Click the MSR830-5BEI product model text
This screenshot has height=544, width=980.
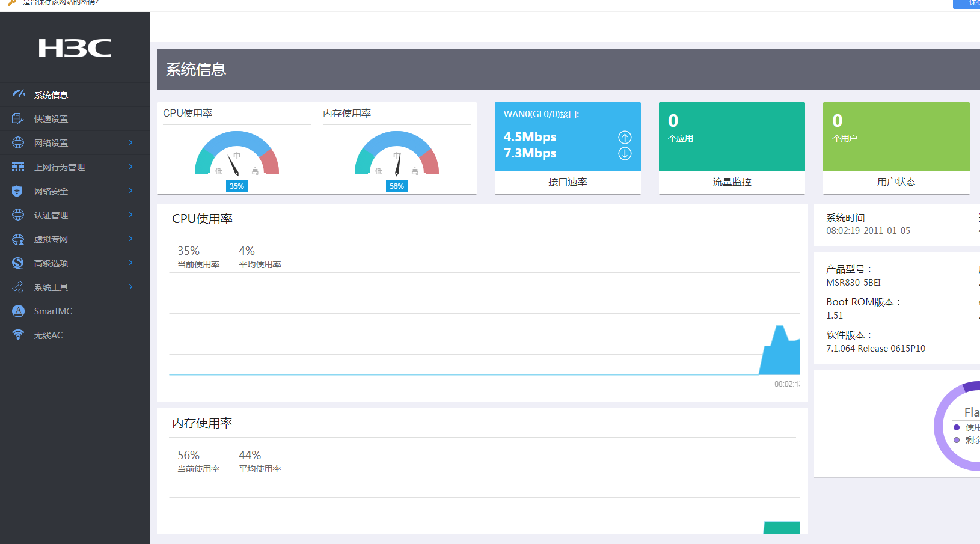pyautogui.click(x=853, y=283)
